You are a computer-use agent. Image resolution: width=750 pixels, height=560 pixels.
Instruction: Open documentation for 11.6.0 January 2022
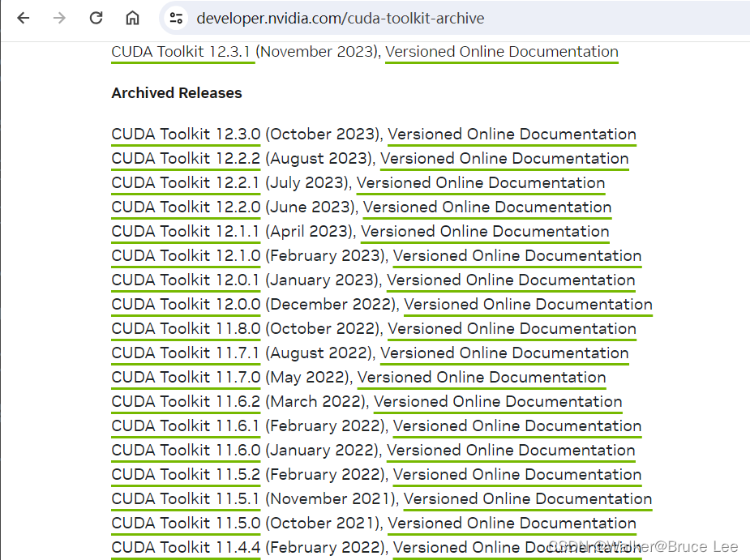tap(511, 451)
